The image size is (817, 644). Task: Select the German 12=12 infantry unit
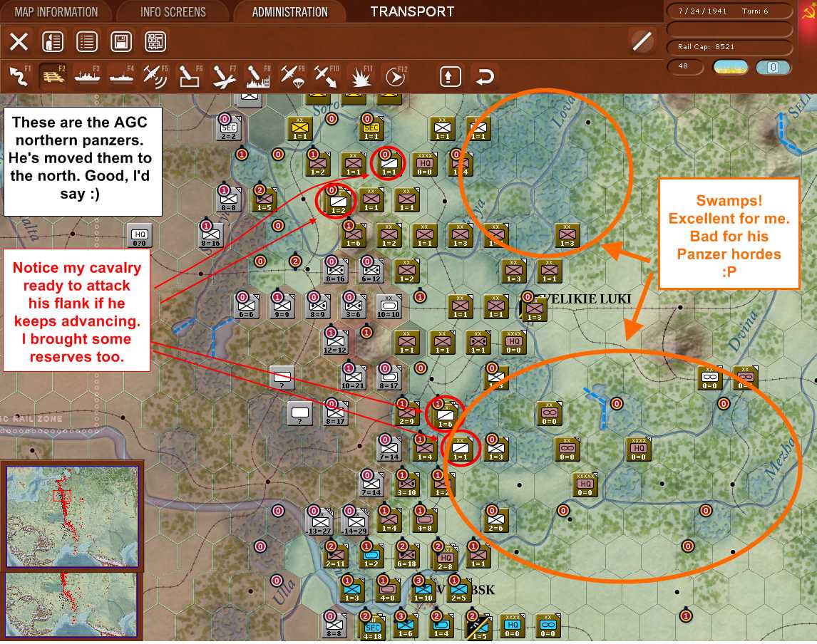coord(335,343)
